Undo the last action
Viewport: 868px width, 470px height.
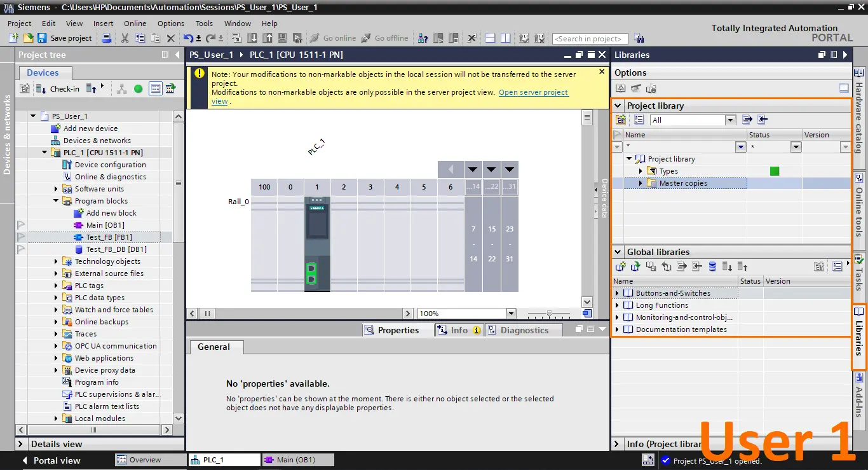[188, 38]
